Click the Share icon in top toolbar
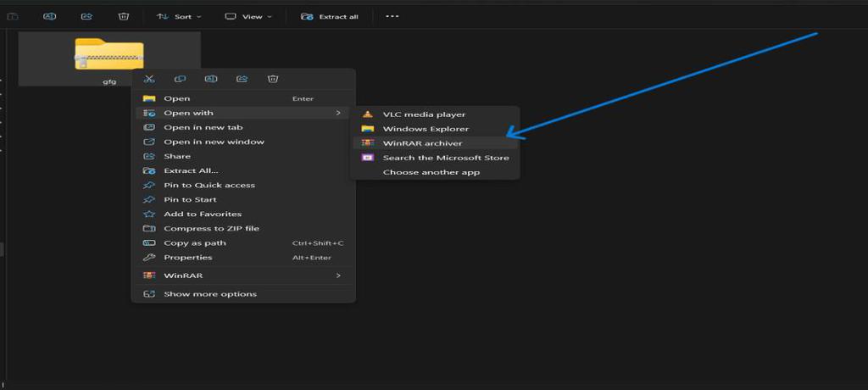The image size is (868, 390). [x=87, y=17]
